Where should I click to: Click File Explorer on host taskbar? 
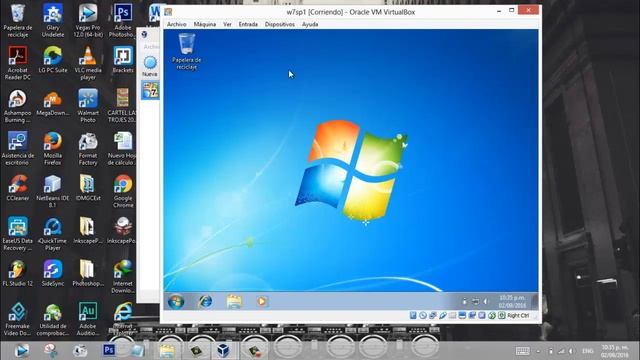pos(167,350)
